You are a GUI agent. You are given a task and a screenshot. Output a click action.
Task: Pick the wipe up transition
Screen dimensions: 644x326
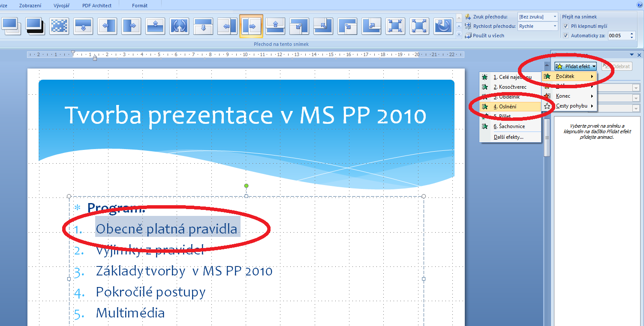(155, 25)
